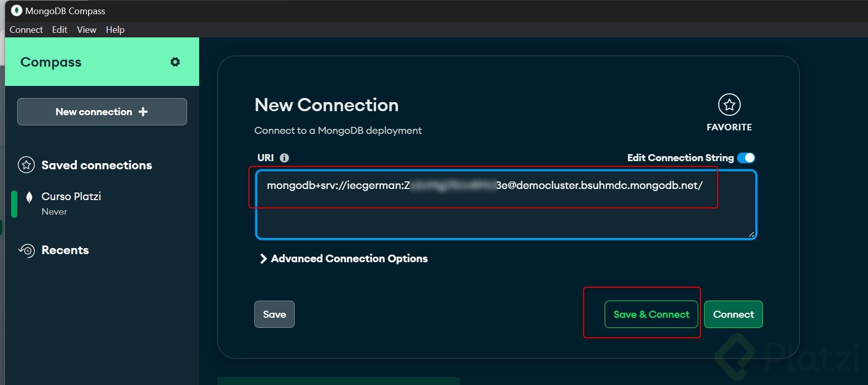Click the Save button
Viewport: 868px width, 385px height.
pyautogui.click(x=275, y=314)
